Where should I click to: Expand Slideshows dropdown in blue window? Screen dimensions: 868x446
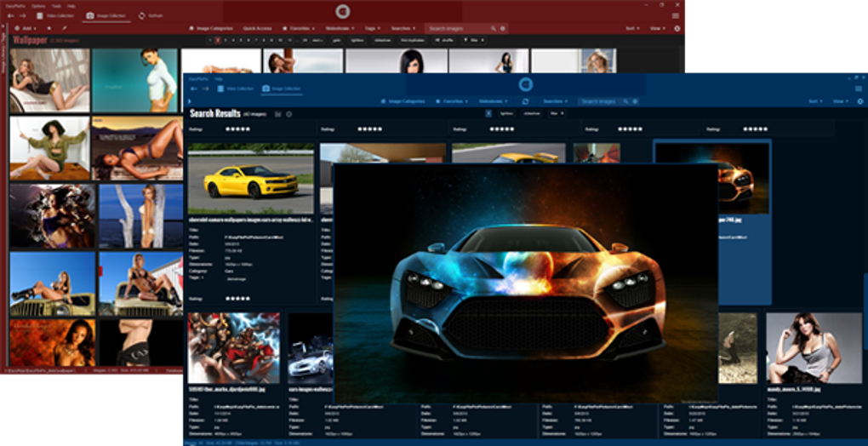[494, 101]
